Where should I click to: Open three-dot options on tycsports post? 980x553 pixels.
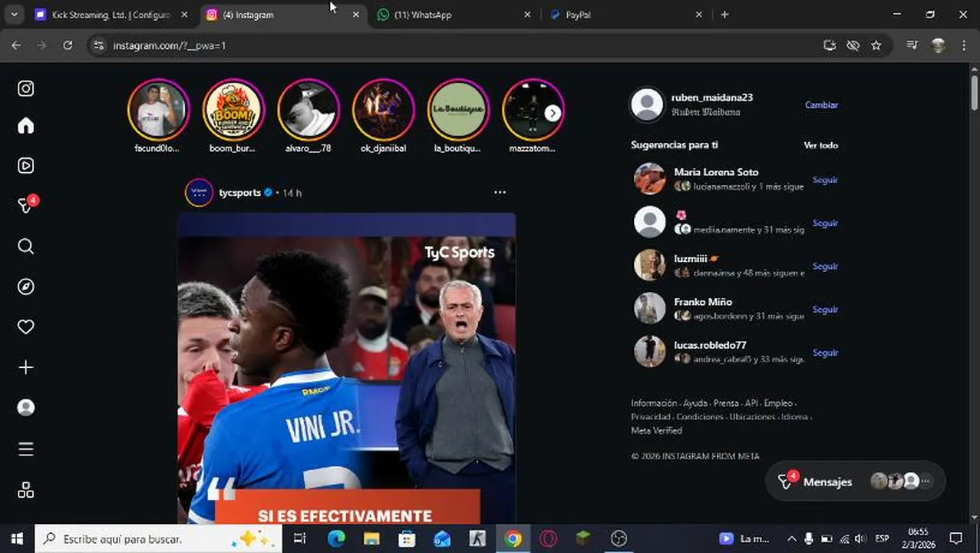(500, 192)
